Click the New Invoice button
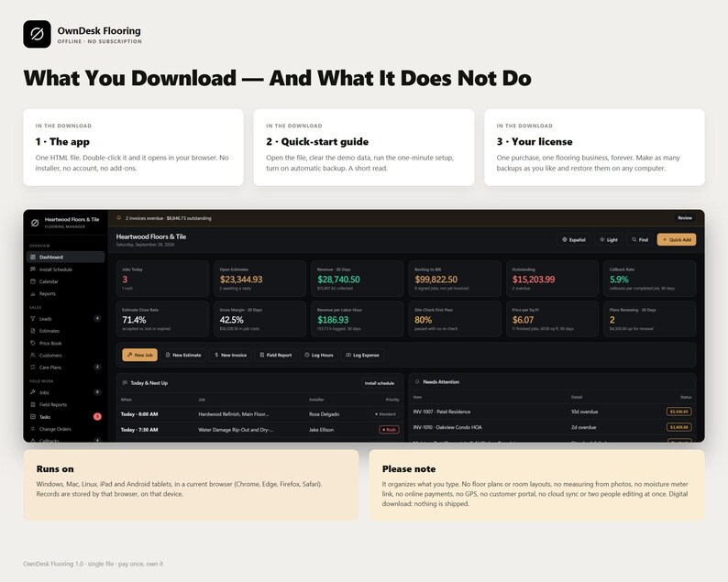Viewport: 728px width, 582px height. (230, 355)
